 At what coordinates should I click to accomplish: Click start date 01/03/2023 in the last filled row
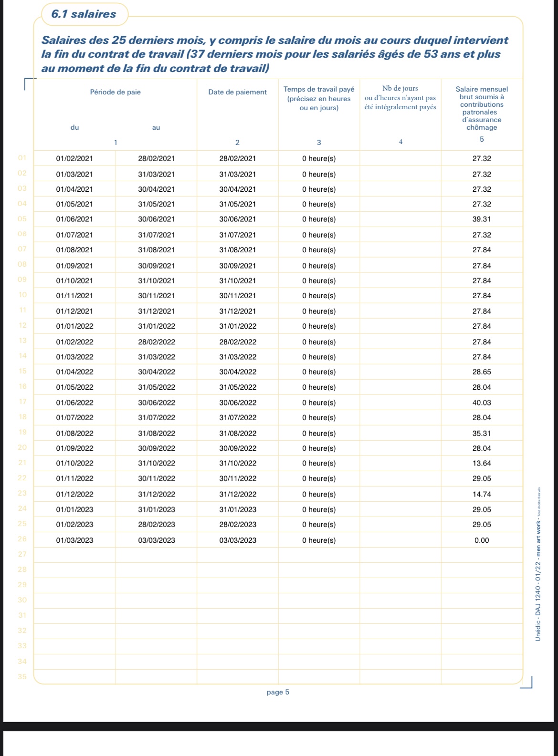click(x=74, y=540)
